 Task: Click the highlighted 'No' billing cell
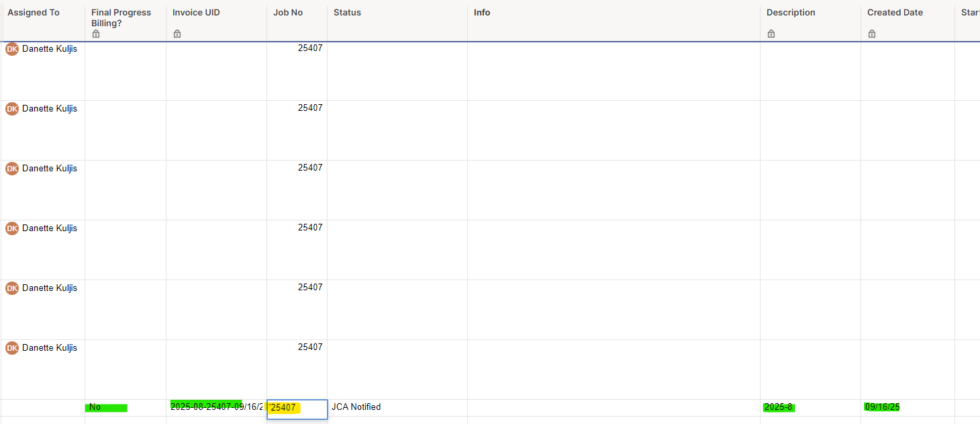(x=126, y=408)
